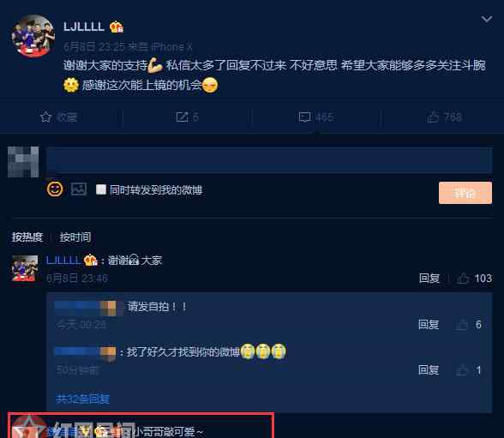Click the LJLLLL username in the comment
Image resolution: width=504 pixels, height=438 pixels.
tap(63, 261)
